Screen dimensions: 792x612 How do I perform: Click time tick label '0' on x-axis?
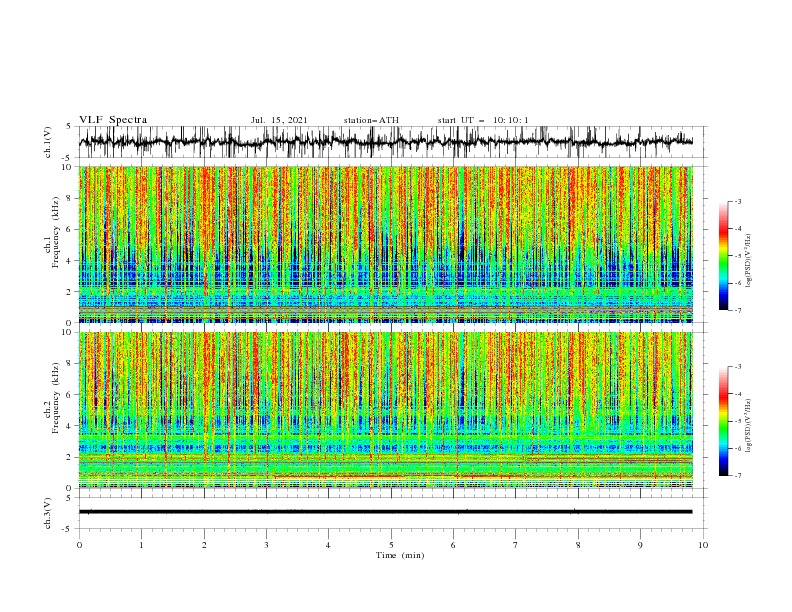(x=79, y=545)
